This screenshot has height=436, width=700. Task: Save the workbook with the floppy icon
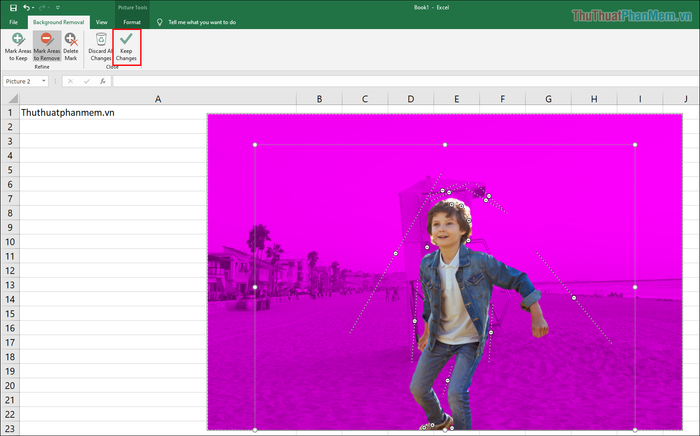click(13, 8)
